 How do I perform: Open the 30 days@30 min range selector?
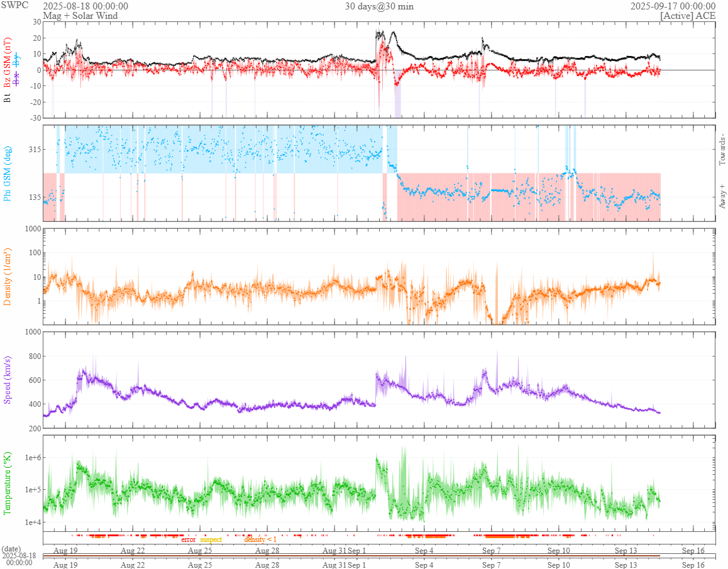point(379,6)
